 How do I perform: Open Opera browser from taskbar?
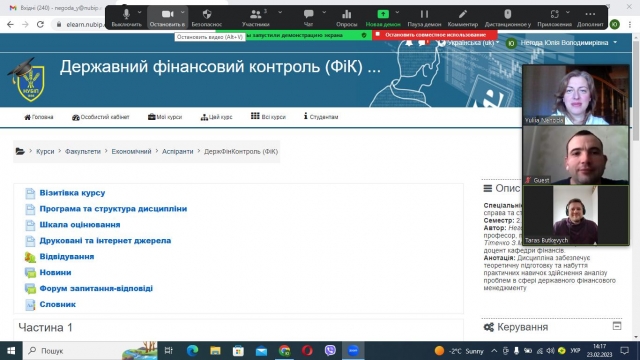pyautogui.click(x=307, y=351)
